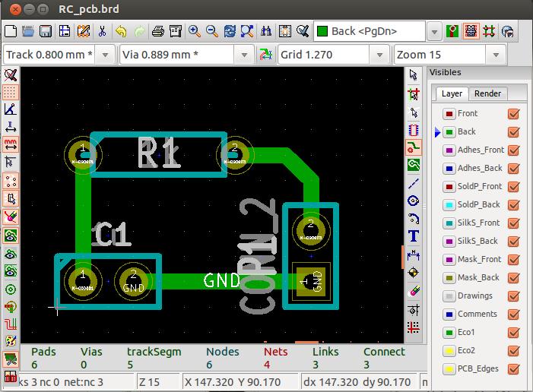533x392 pixels.
Task: Open the Track width dropdown
Action: [x=106, y=55]
